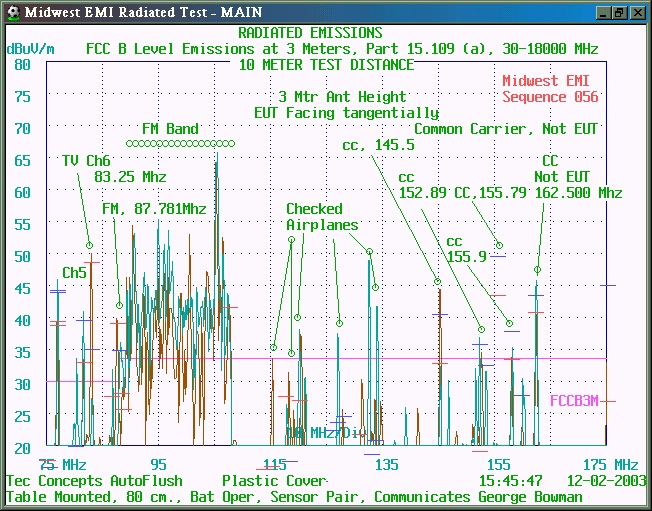The width and height of the screenshot is (652, 511).
Task: Click the 10 METER TEST DISTANCE heading
Action: point(326,64)
